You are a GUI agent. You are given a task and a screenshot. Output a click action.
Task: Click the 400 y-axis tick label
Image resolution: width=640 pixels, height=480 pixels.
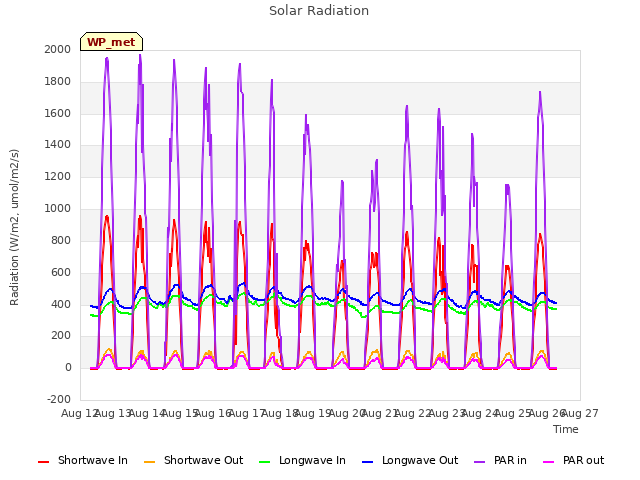[x=61, y=304]
